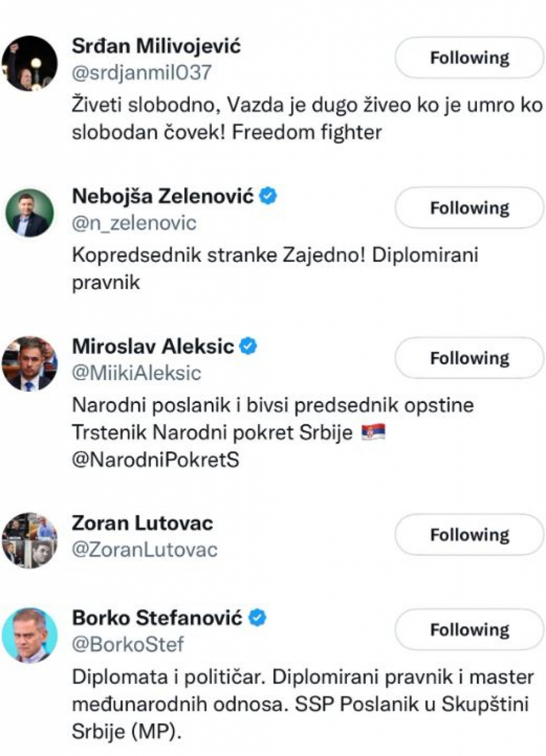
Task: Click the @n_zelenovic handle
Action: 134,223
